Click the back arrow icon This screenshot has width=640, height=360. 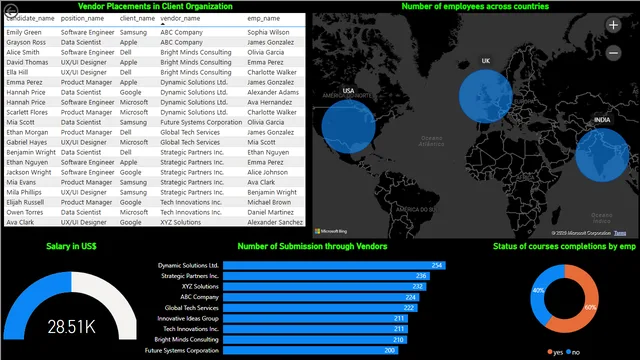(11, 10)
